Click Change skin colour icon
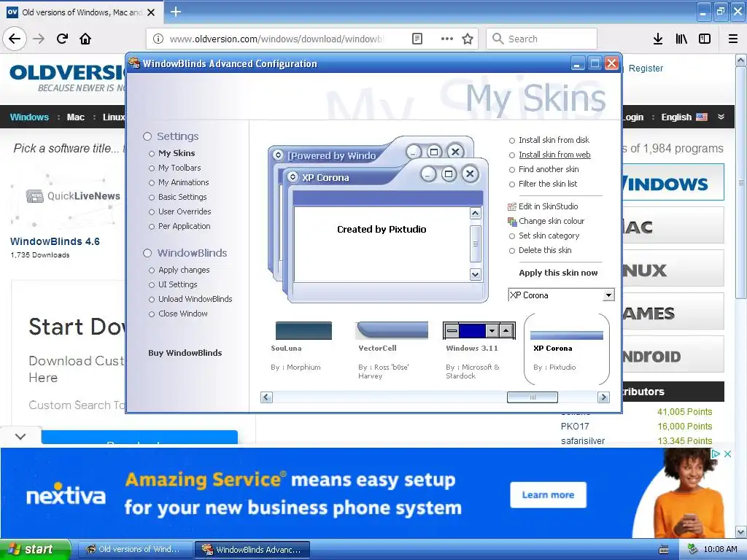This screenshot has height=560, width=747. (512, 221)
